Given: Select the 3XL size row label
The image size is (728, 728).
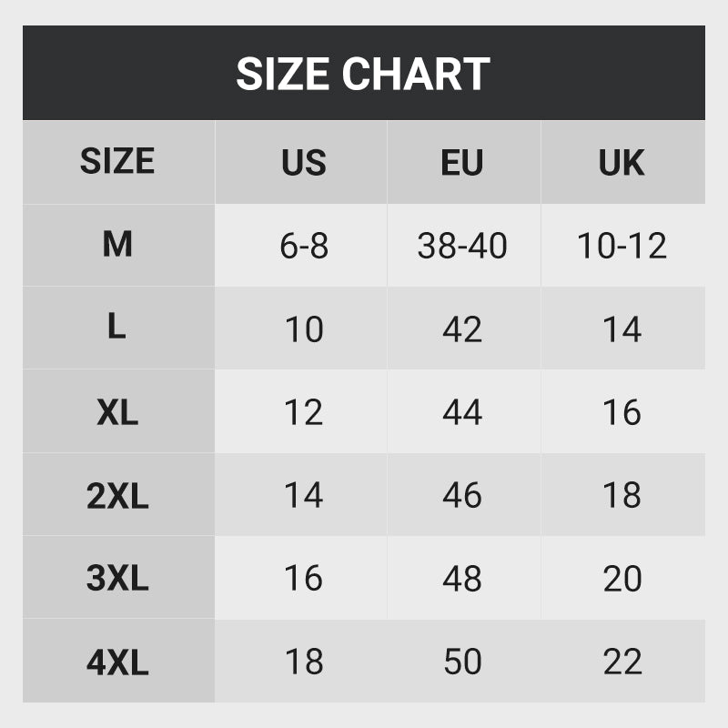Looking at the screenshot, I should tap(117, 579).
